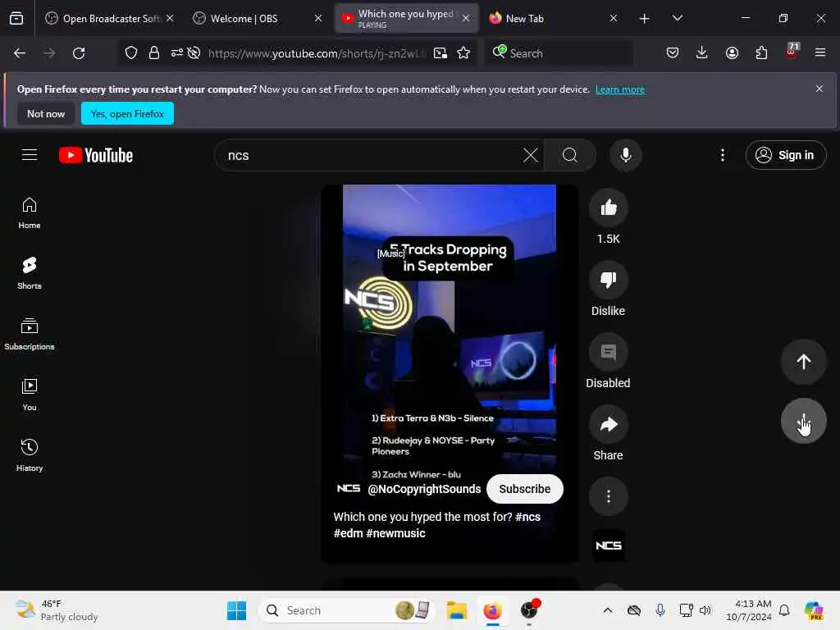Open more actions menu beside the short
Screen dimensions: 840x630
point(608,496)
